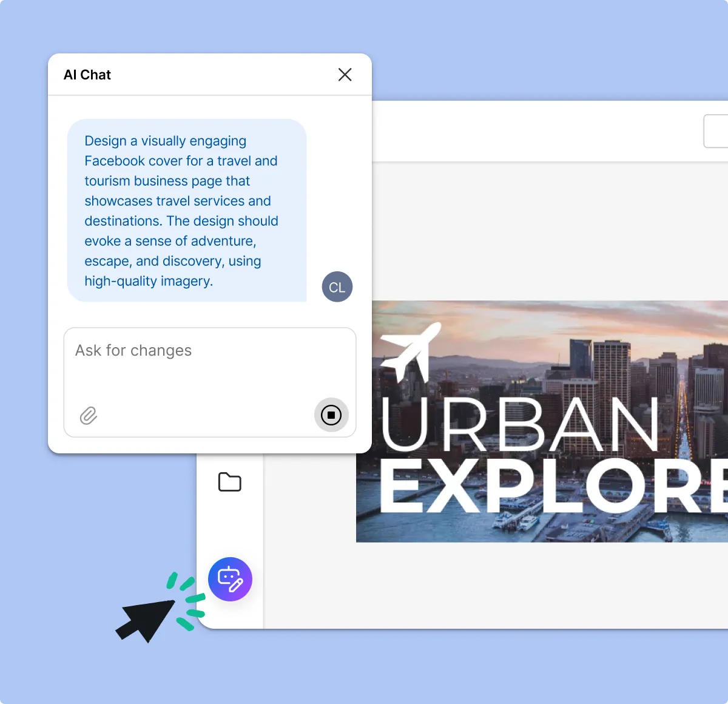This screenshot has height=704, width=728.
Task: Attach a file using the paperclip icon
Action: (x=89, y=416)
